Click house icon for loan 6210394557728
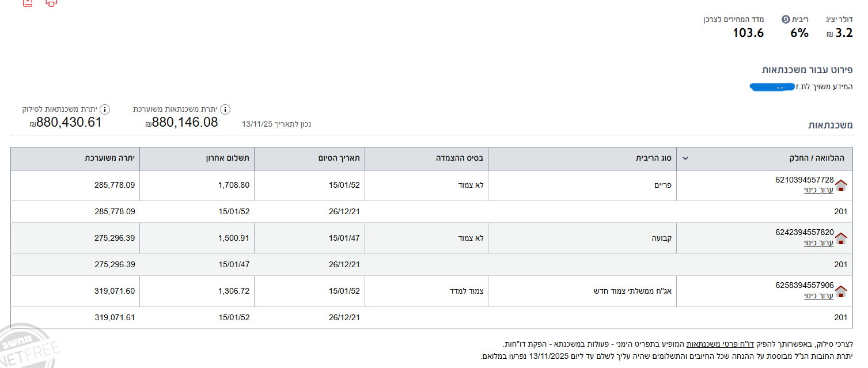 tap(841, 185)
